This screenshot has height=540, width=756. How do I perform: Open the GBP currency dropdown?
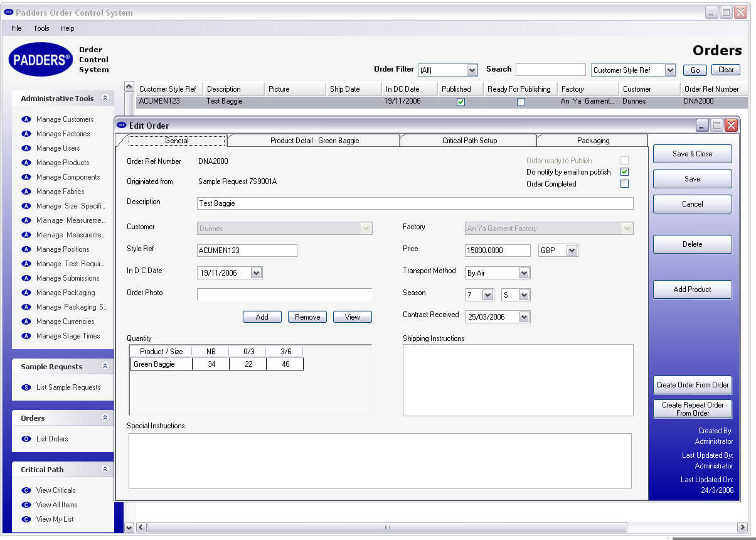point(572,251)
